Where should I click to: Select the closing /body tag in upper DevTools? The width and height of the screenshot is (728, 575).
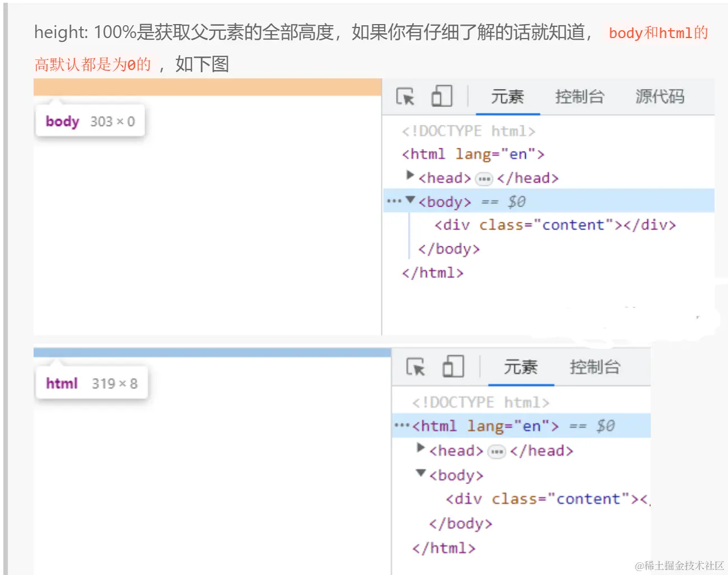[449, 249]
